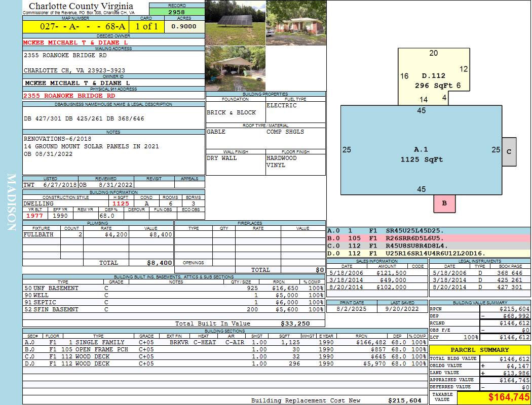Click the yellow Parcel Summary header
The width and height of the screenshot is (532, 405).
pyautogui.click(x=480, y=350)
